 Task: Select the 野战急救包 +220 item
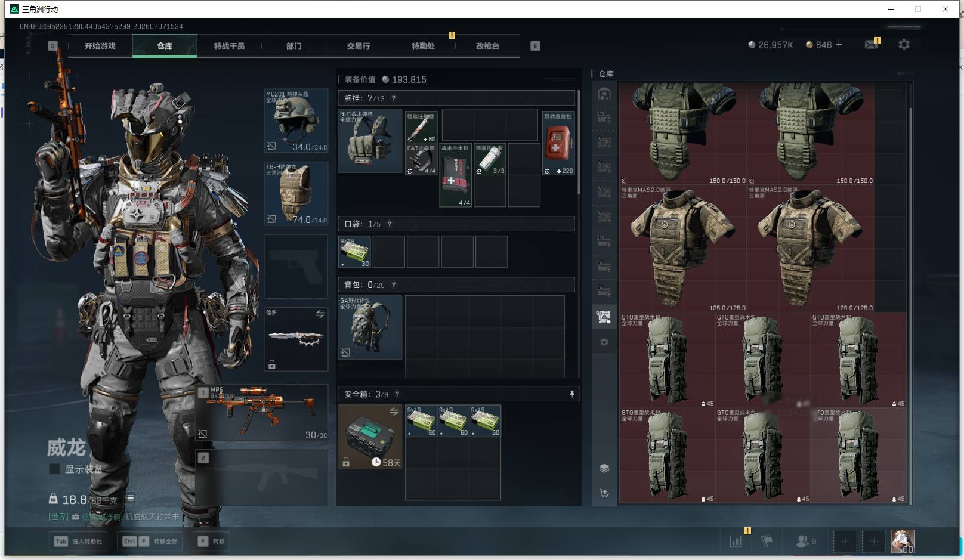(558, 143)
